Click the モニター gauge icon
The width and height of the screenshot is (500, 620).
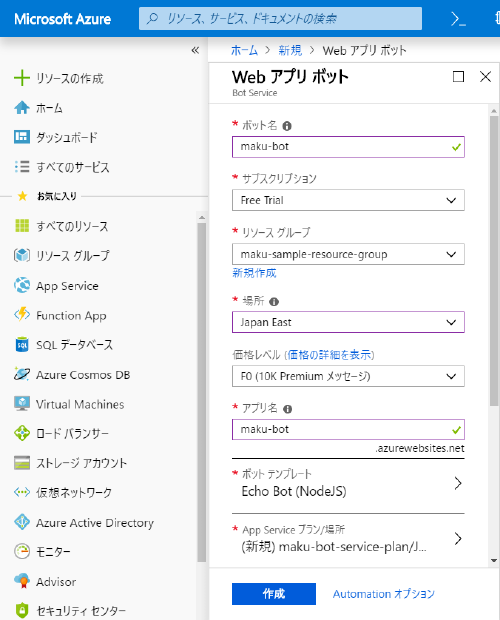[22, 551]
